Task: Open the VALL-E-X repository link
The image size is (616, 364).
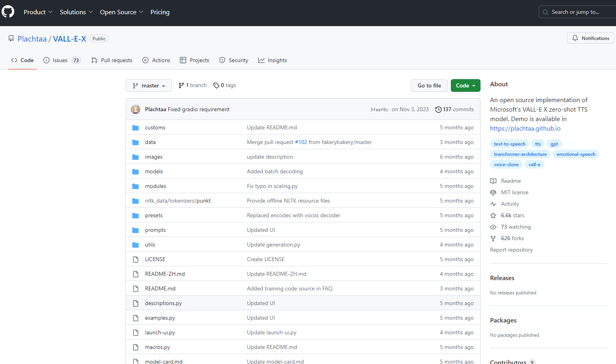Action: click(x=70, y=39)
